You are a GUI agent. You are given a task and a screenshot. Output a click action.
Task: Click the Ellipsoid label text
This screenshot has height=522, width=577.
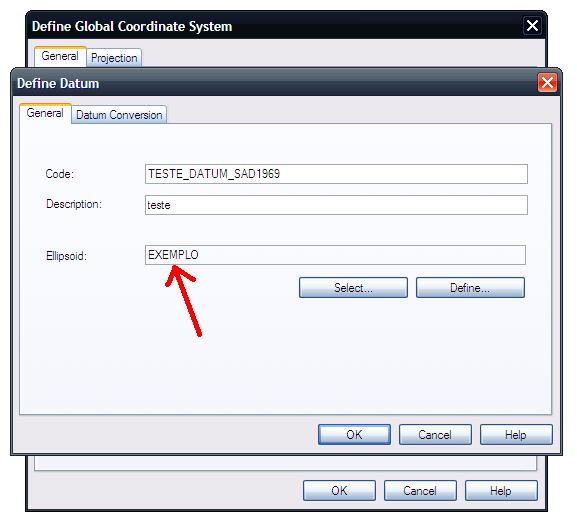(67, 256)
